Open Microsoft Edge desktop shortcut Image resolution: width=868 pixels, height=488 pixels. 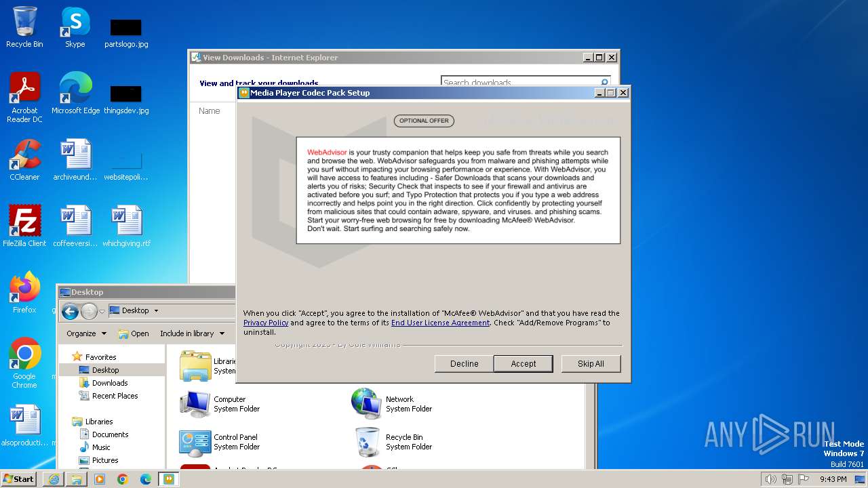(75, 93)
